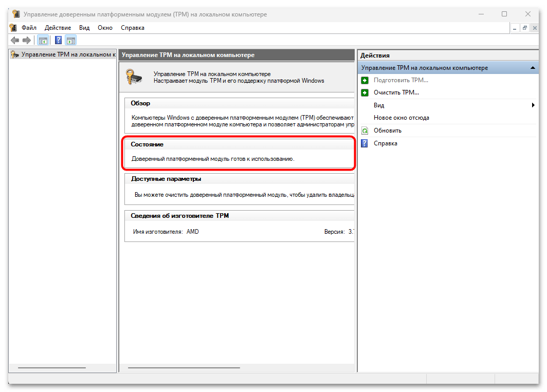The image size is (547, 392).
Task: Click Справка question icon in Actions pane
Action: tap(365, 143)
